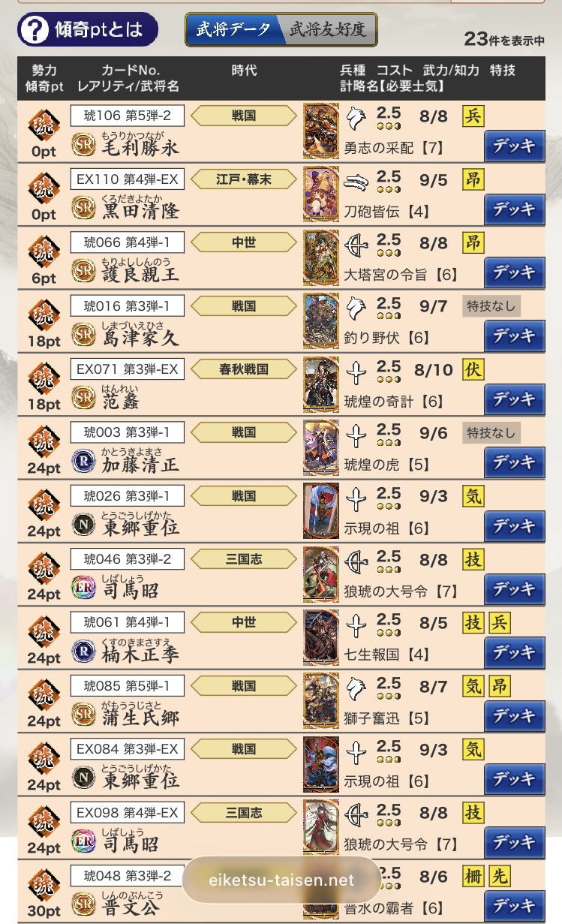Click the 蒲生氏郷 card thumbnail

321,700
